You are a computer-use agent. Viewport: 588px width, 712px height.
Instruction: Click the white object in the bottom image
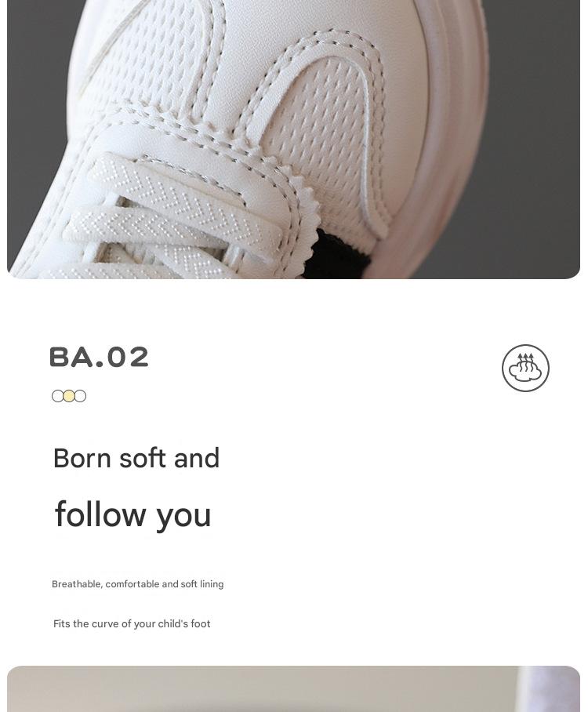[550, 688]
